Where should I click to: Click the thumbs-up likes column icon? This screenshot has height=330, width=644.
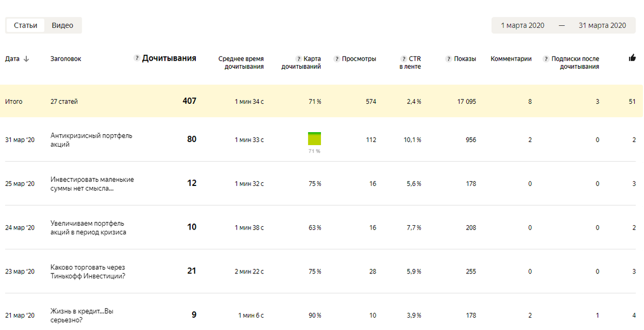pos(632,58)
